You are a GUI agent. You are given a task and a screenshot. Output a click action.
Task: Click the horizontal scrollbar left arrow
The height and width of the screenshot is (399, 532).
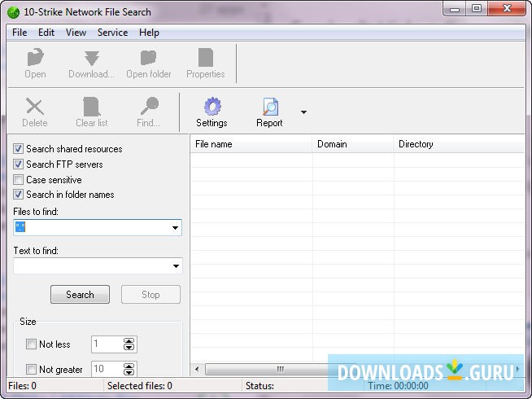point(197,369)
